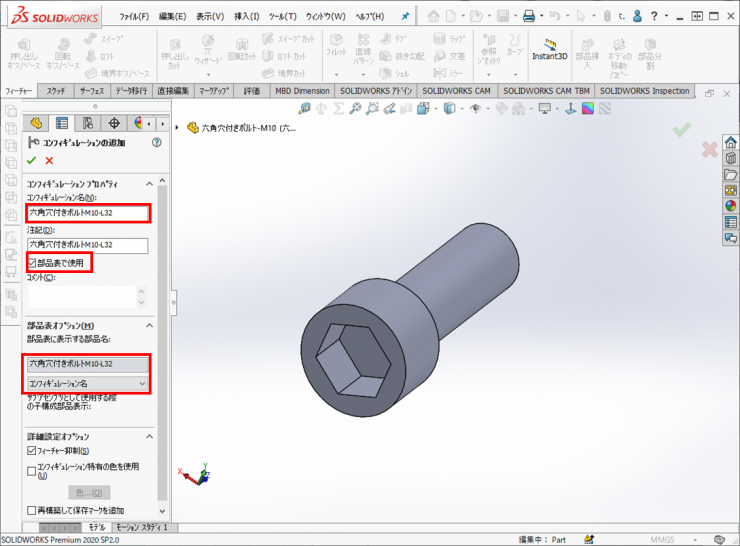Click the Instant3D tool icon
The height and width of the screenshot is (546, 740).
coord(549,50)
